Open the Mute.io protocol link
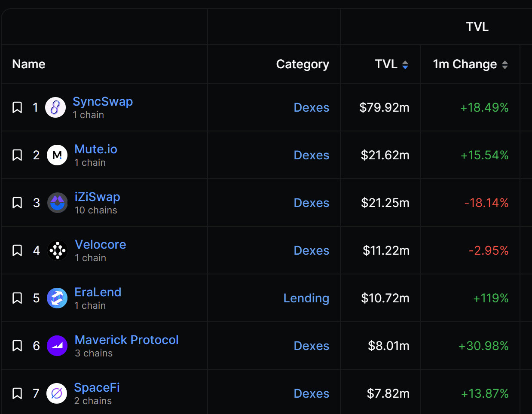The height and width of the screenshot is (414, 532). pyautogui.click(x=96, y=149)
